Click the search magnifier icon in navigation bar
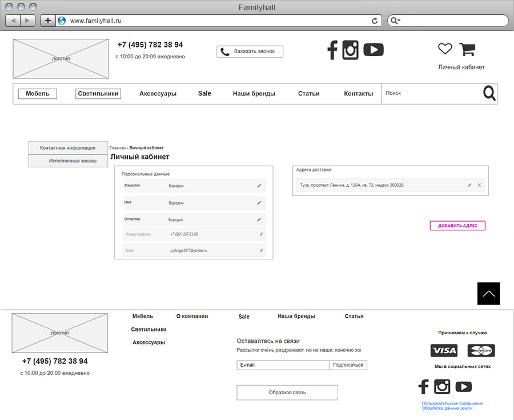The width and height of the screenshot is (514, 420). coord(489,93)
